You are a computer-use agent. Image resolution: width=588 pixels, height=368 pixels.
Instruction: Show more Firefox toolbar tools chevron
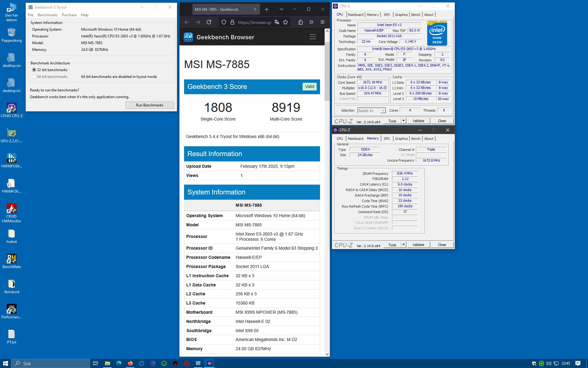point(311,22)
